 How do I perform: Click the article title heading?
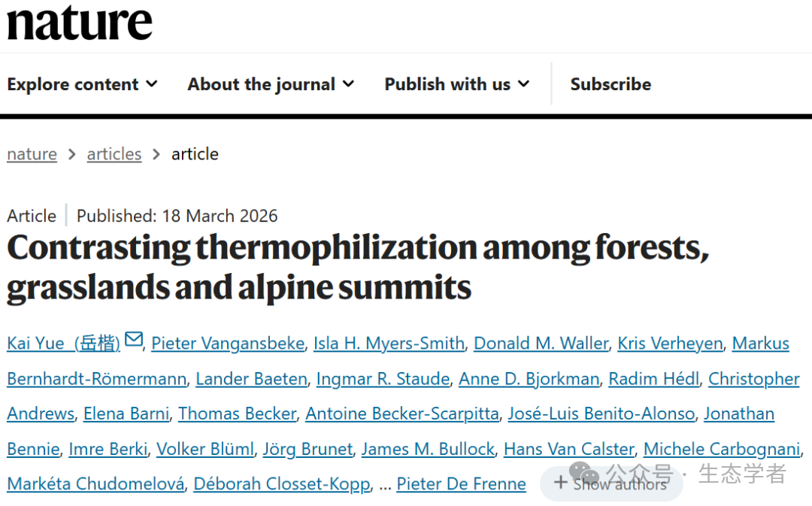pos(358,267)
